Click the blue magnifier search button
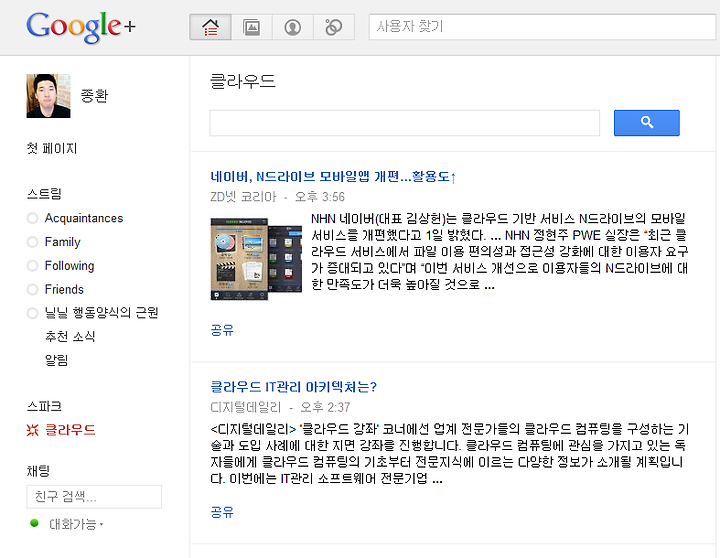The height and width of the screenshot is (558, 720). point(647,123)
